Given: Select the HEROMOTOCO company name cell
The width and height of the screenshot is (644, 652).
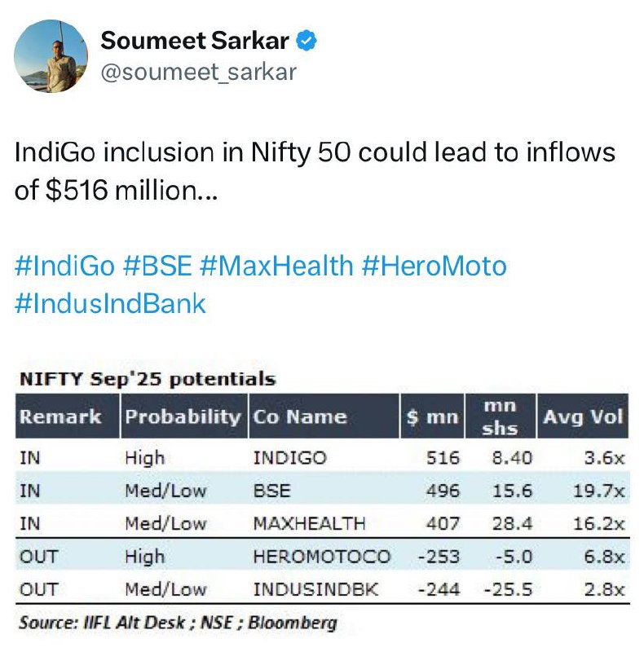Looking at the screenshot, I should [x=322, y=557].
